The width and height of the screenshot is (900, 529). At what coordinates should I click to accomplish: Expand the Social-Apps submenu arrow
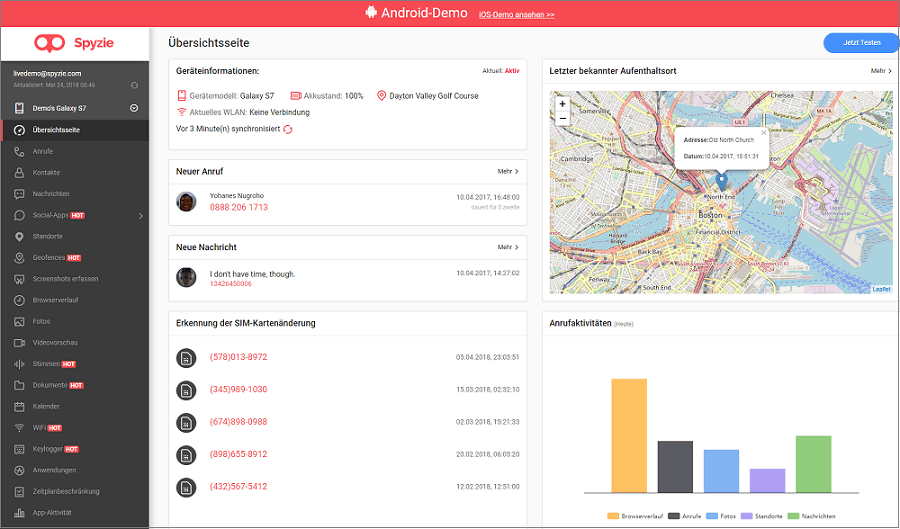tap(141, 216)
